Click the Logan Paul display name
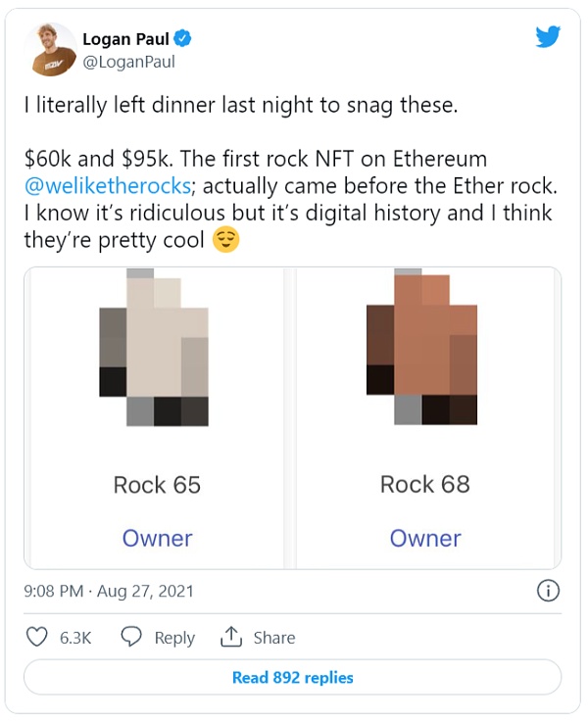The image size is (588, 723). point(124,39)
